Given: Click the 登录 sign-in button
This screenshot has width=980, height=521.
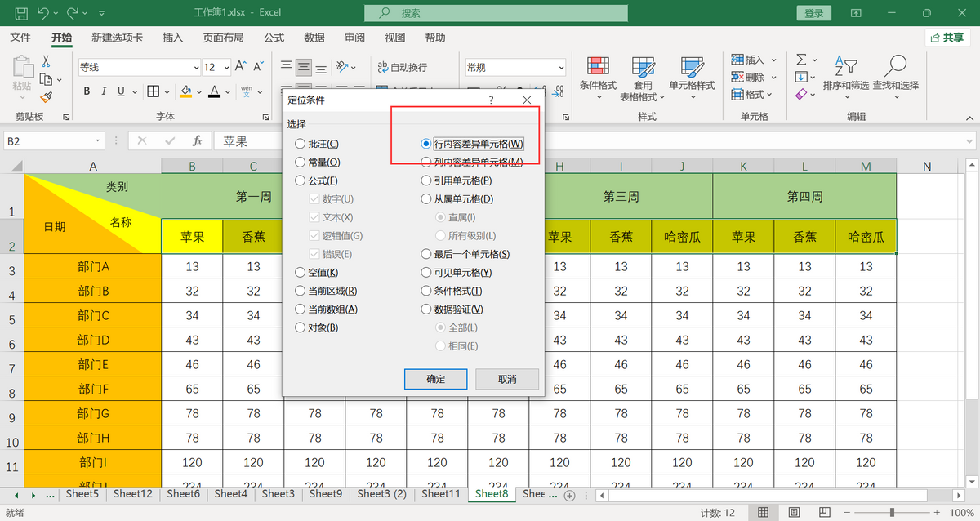Looking at the screenshot, I should [x=813, y=13].
